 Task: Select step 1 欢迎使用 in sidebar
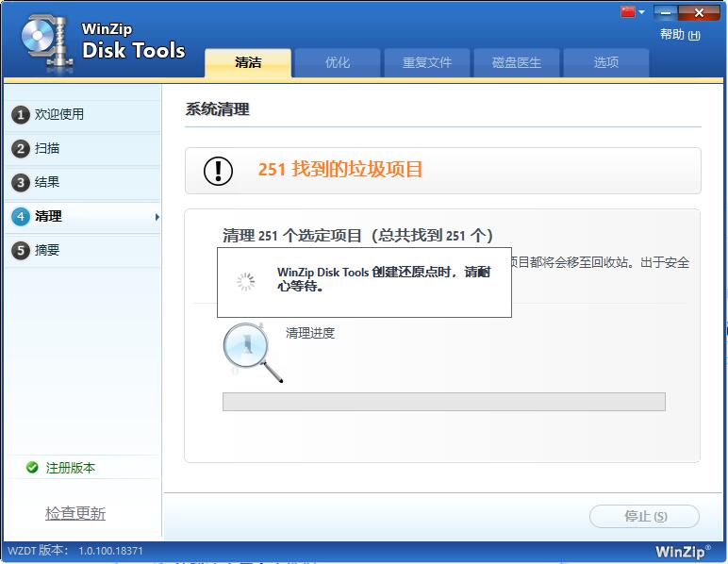click(83, 114)
